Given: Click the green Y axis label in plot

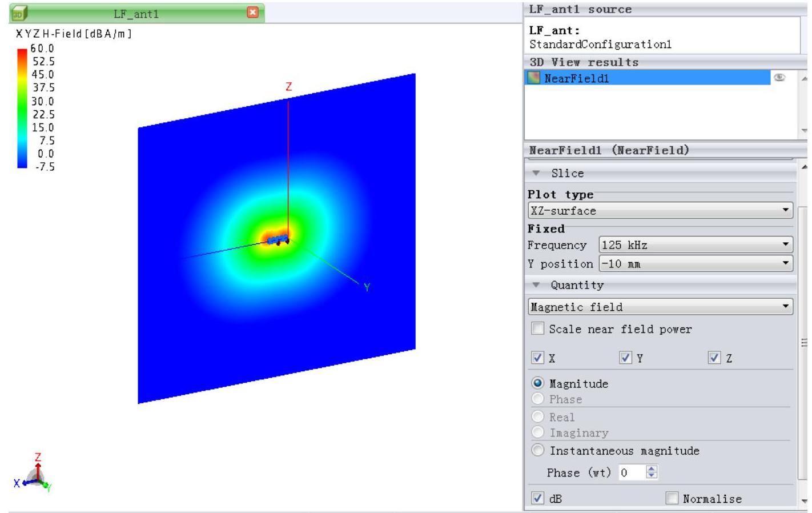Looking at the screenshot, I should (367, 287).
